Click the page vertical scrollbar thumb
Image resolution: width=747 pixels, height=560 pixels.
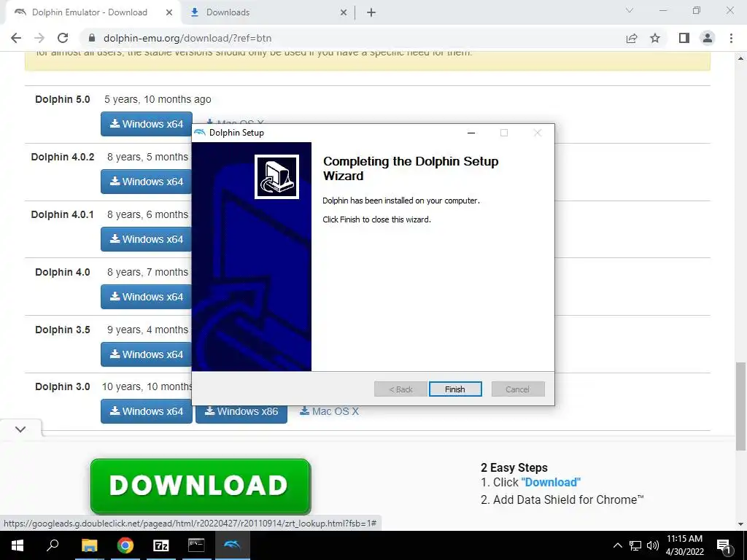740,406
